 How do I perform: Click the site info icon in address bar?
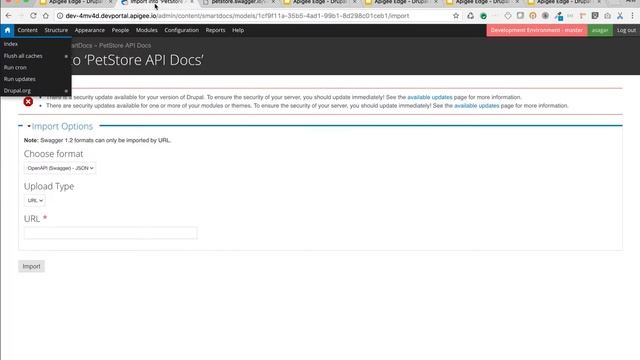60,16
